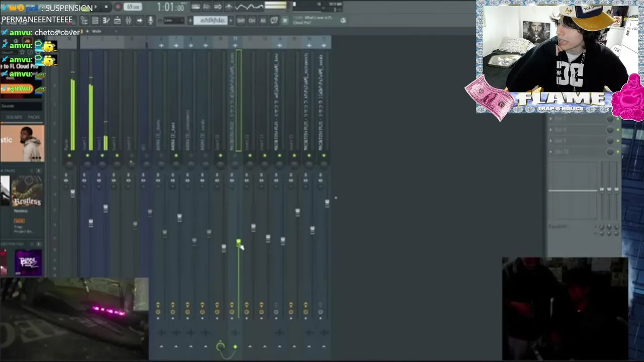Toggle mute LED on selected track 11
The width and height of the screenshot is (644, 362).
pyautogui.click(x=235, y=155)
